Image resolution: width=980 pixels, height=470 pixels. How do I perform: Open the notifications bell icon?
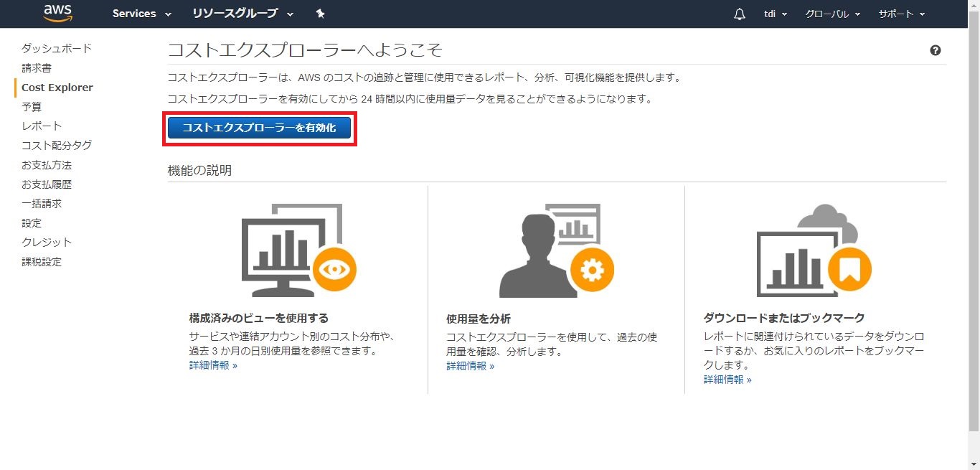tap(740, 14)
